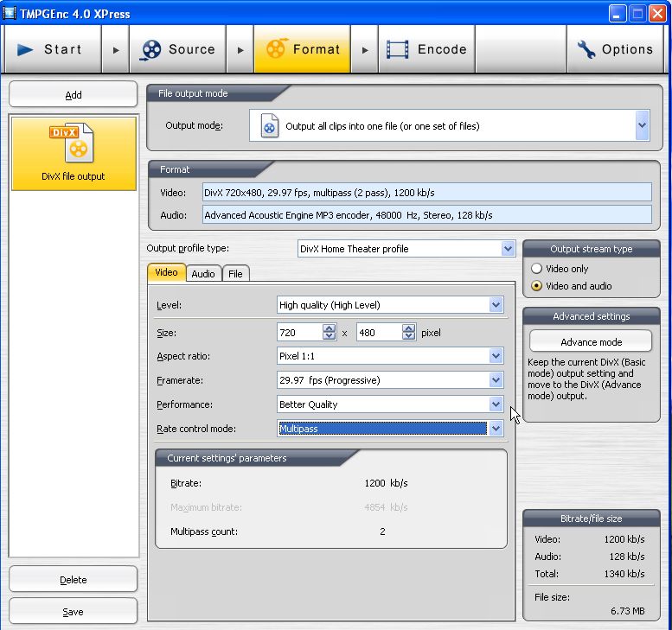
Task: Decrease width with the down spinner arrow
Action: coord(330,337)
